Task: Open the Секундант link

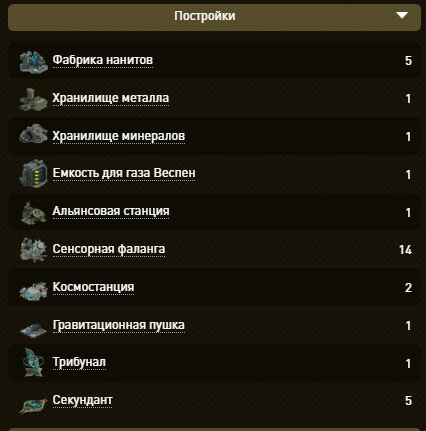Action: [82, 400]
